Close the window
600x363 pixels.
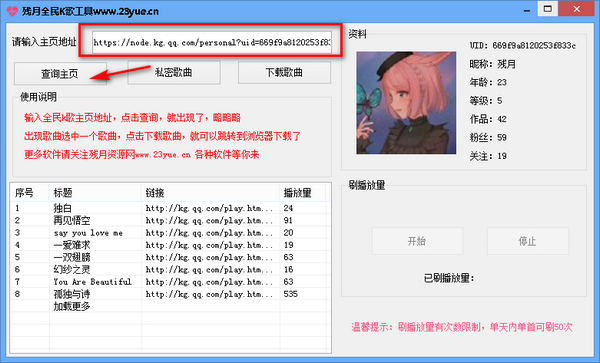point(577,9)
